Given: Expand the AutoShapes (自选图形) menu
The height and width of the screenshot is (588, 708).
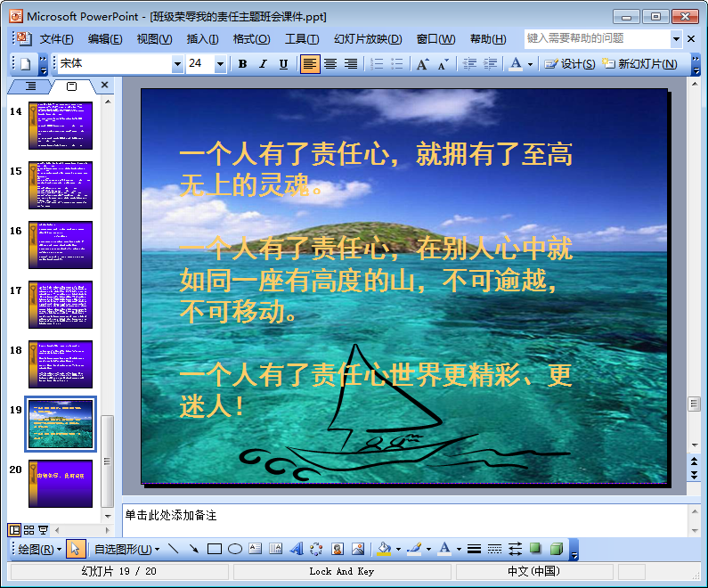Looking at the screenshot, I should (126, 549).
